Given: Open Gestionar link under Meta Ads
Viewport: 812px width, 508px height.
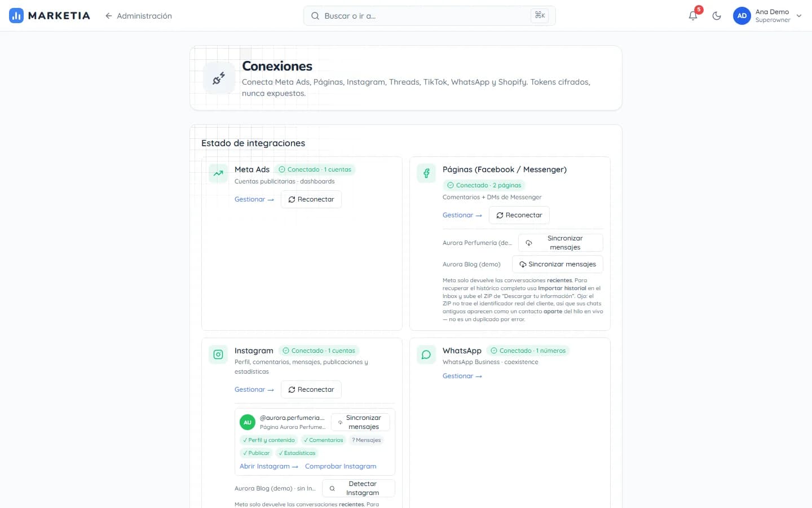Looking at the screenshot, I should tap(254, 199).
